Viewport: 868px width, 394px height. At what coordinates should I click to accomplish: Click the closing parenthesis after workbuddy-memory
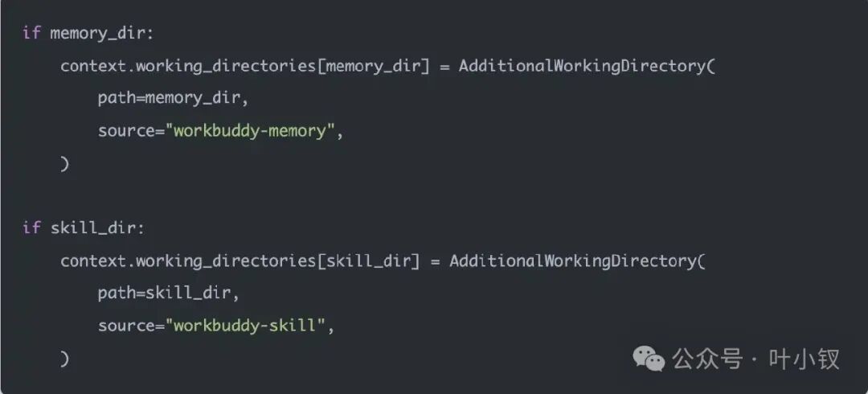point(65,164)
